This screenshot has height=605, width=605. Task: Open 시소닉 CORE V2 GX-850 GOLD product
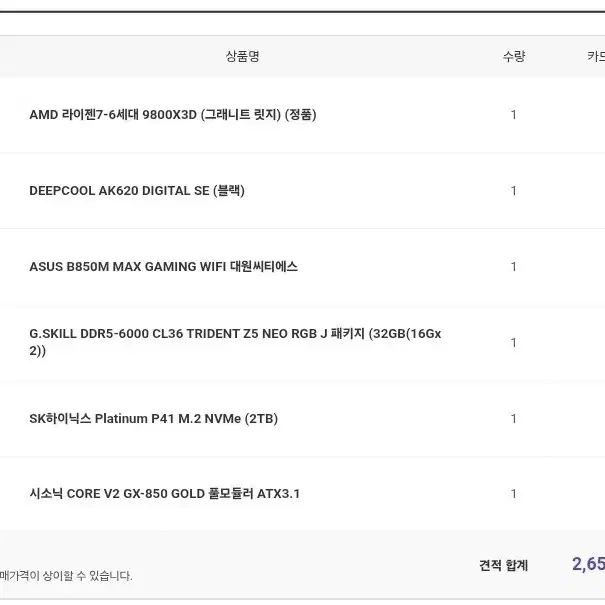(164, 494)
